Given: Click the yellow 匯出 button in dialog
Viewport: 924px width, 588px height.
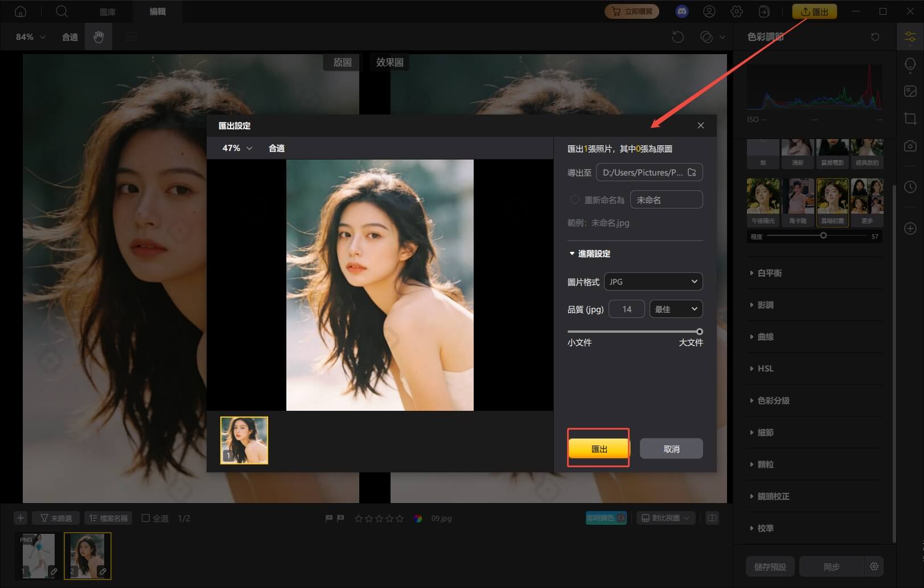Looking at the screenshot, I should (599, 449).
